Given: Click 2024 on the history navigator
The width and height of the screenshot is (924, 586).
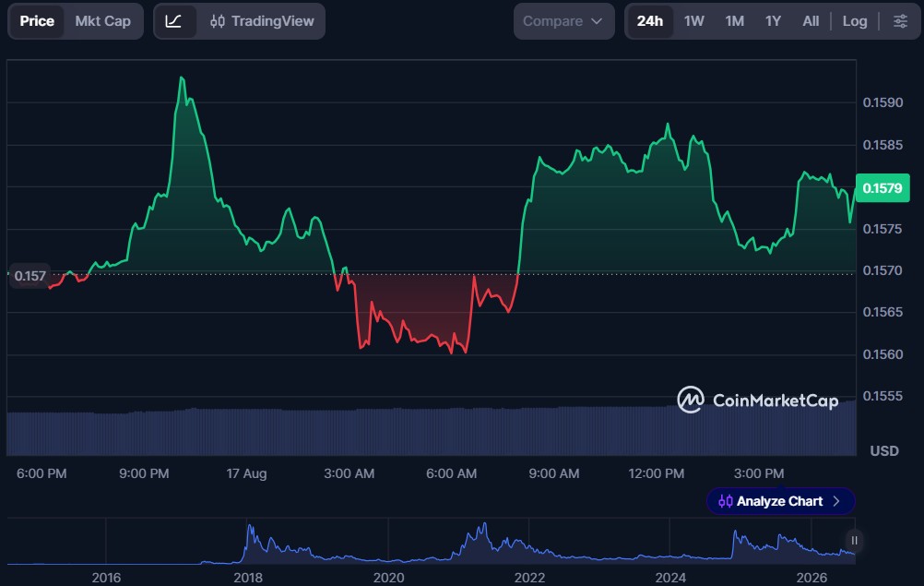Looking at the screenshot, I should click(x=670, y=578).
